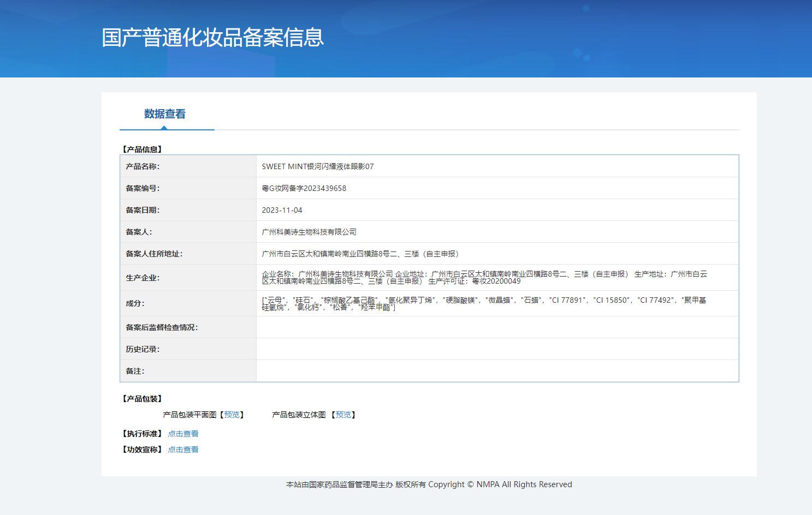Click the page title 国产普通化妆品备案信息
812x515 pixels.
pos(212,38)
